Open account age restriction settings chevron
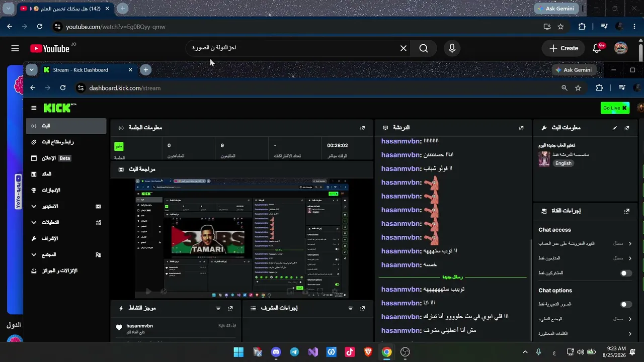644x362 pixels. point(630,244)
